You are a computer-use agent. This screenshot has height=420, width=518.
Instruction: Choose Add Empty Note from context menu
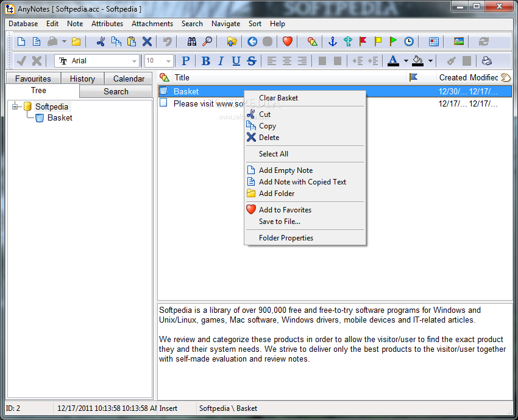[305, 170]
